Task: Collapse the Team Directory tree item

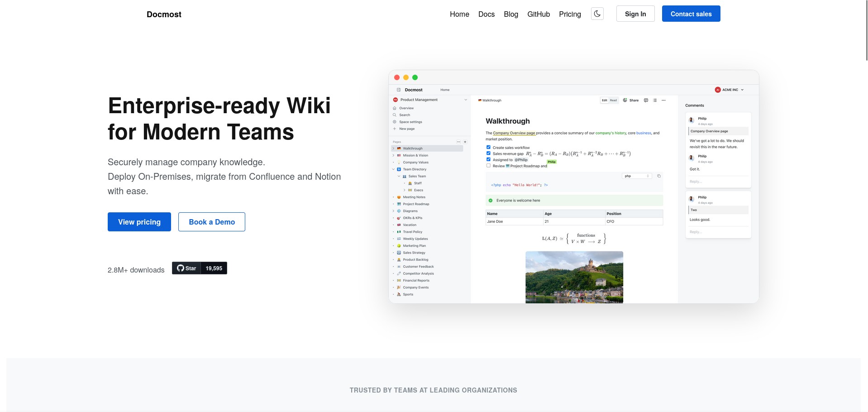Action: 393,169
